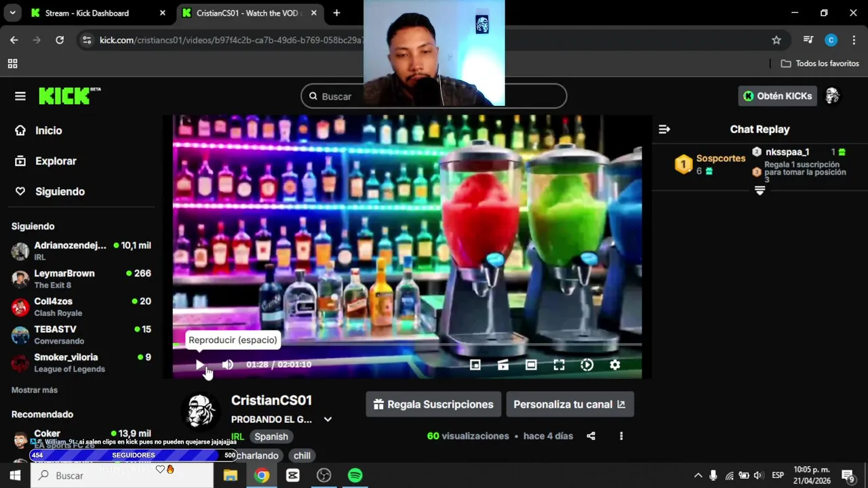The width and height of the screenshot is (868, 488).
Task: Mute the video with the volume icon
Action: point(228,365)
